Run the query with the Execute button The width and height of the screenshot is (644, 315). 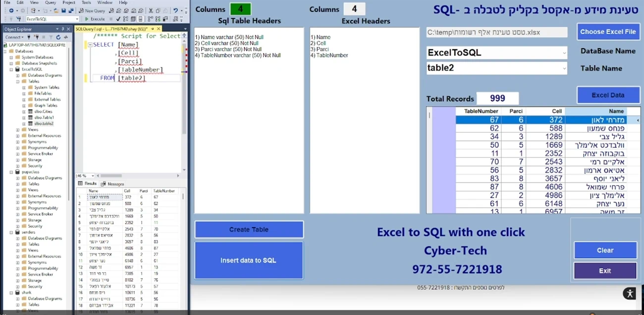tap(95, 19)
